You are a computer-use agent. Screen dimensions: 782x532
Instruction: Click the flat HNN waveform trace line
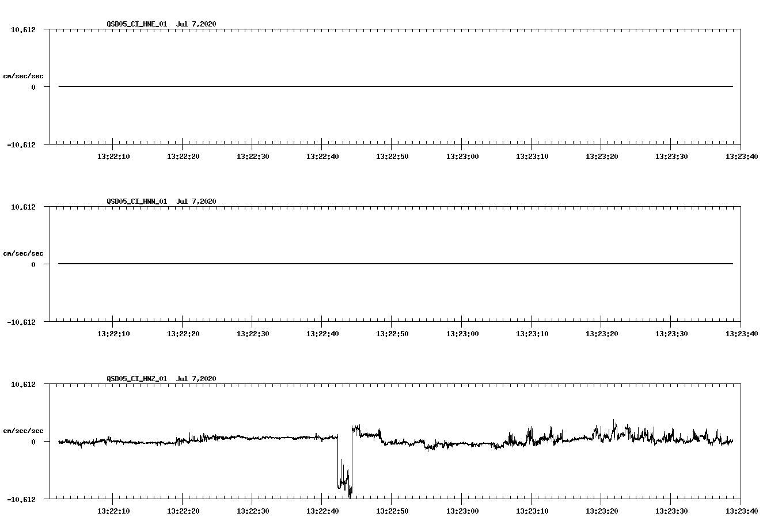click(x=396, y=264)
